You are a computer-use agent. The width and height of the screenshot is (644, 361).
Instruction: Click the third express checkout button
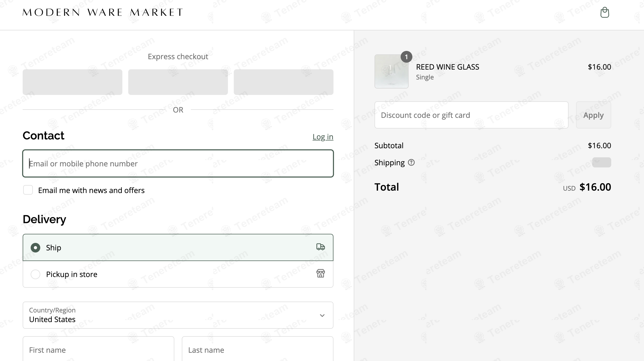[x=283, y=82]
